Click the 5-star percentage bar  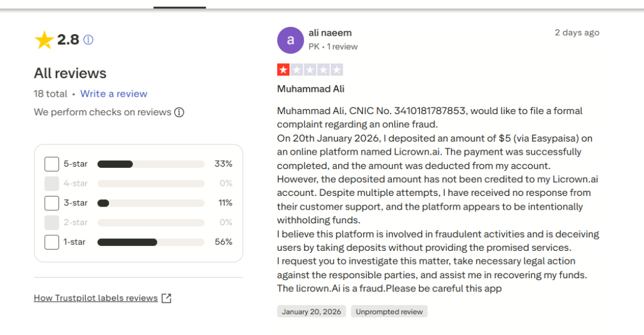point(150,164)
